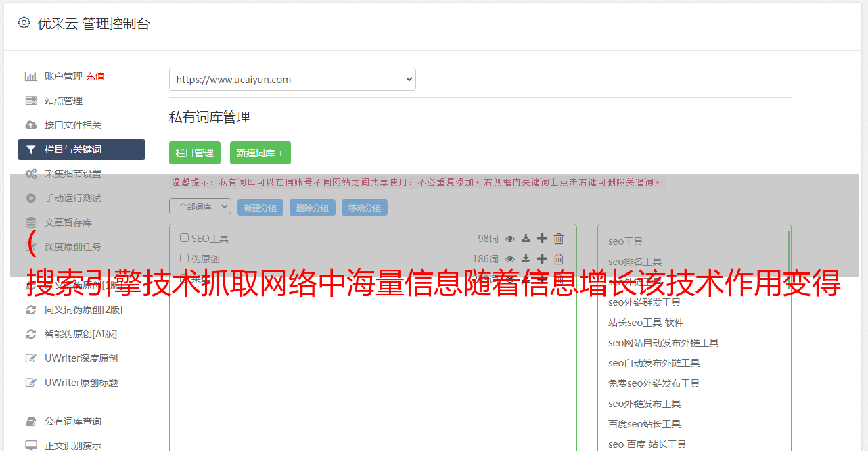The width and height of the screenshot is (868, 451).
Task: Delete the SEO工具 library with trash icon
Action: pyautogui.click(x=559, y=239)
